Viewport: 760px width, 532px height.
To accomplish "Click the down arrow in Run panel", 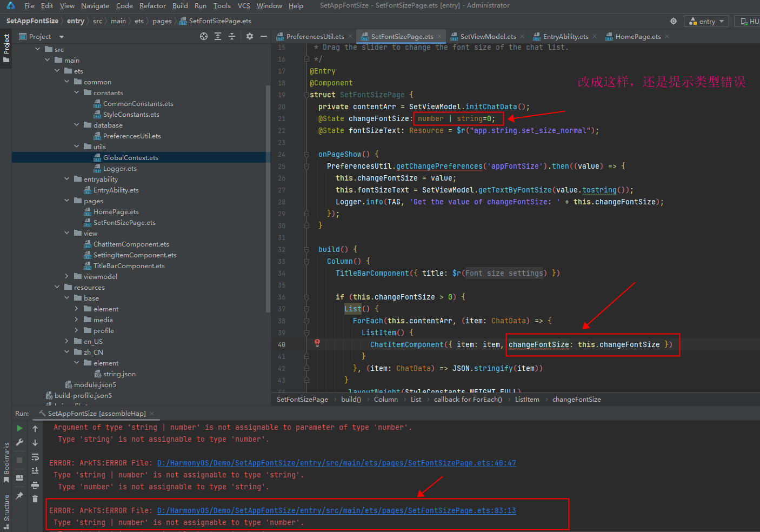I will (35, 443).
